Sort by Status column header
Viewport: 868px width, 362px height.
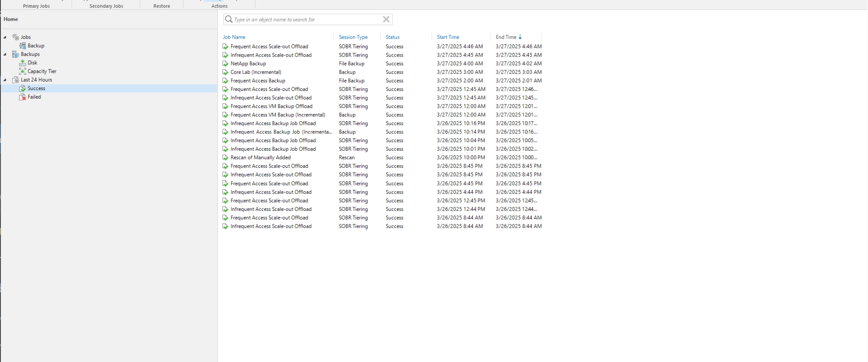point(392,37)
